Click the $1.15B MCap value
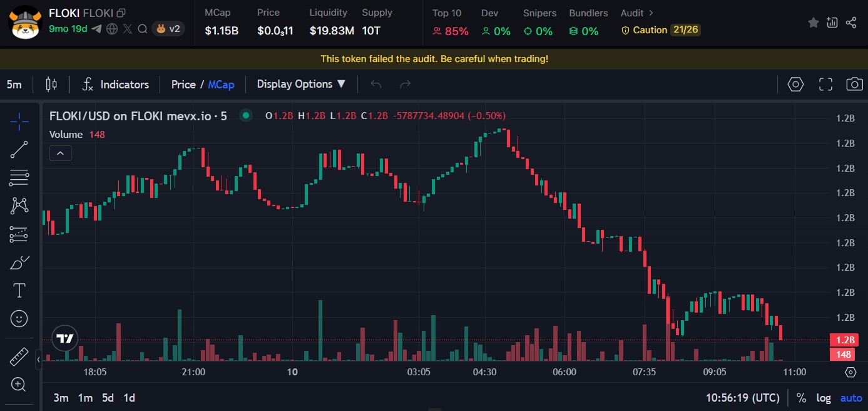The height and width of the screenshot is (411, 868). [222, 31]
